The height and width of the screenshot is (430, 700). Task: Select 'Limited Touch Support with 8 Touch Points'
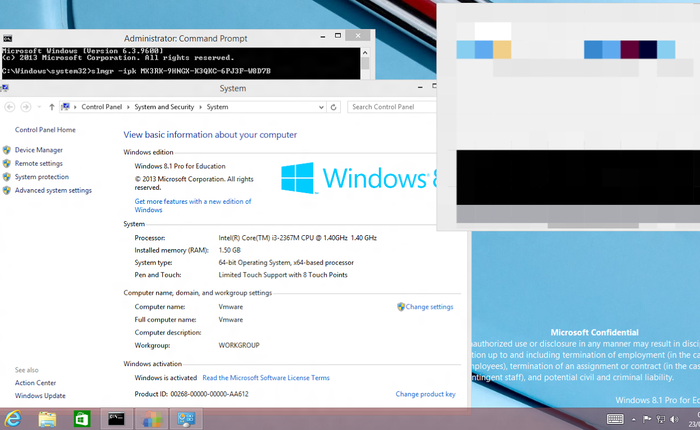click(283, 275)
